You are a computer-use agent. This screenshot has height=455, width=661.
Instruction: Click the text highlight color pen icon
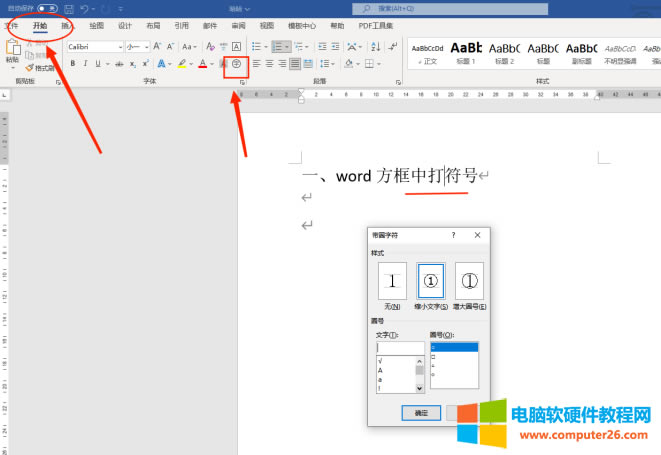[x=183, y=64]
